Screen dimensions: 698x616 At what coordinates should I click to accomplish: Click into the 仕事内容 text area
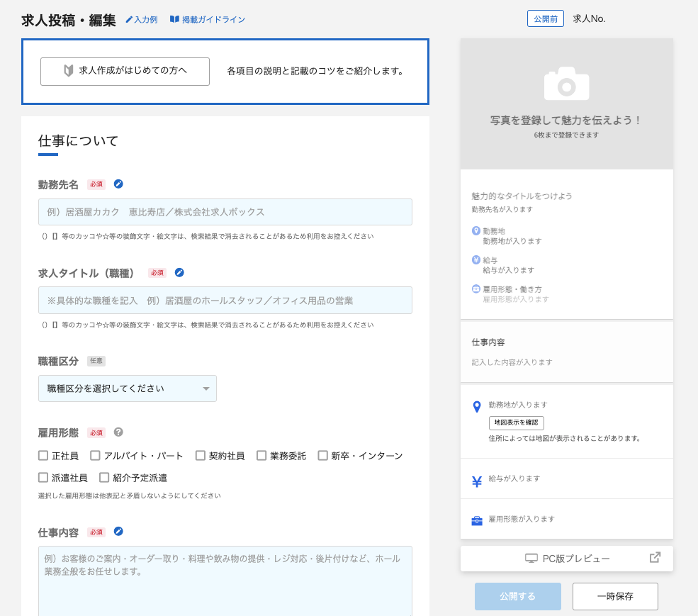pyautogui.click(x=225, y=581)
